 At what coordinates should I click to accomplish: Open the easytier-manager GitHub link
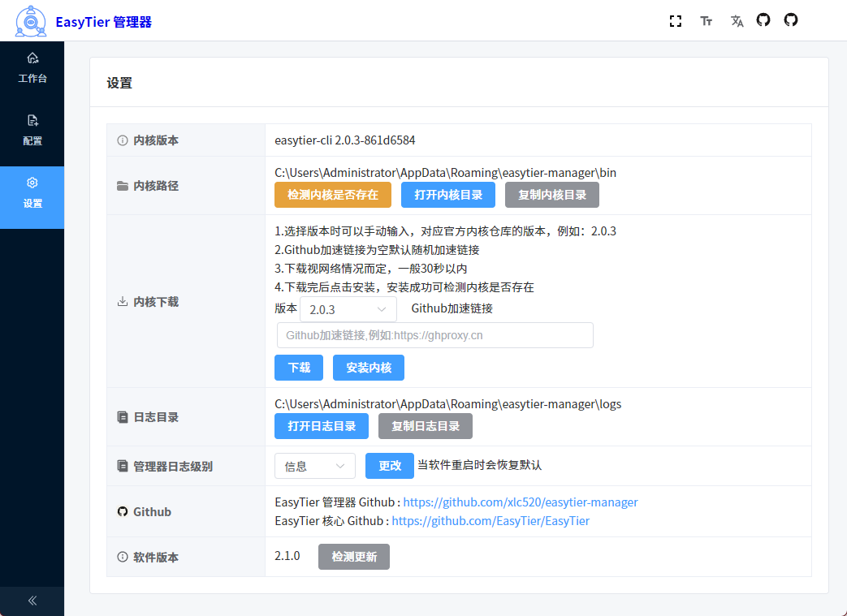click(521, 502)
